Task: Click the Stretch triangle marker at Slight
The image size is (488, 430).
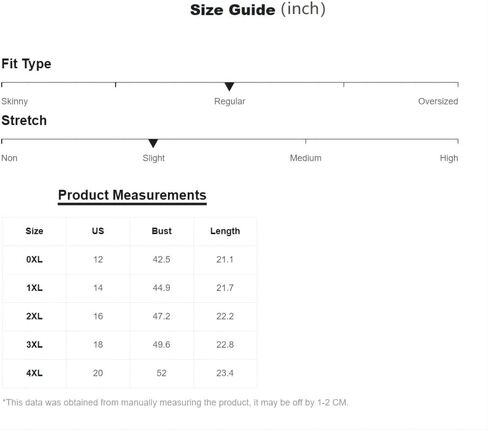Action: 153,143
